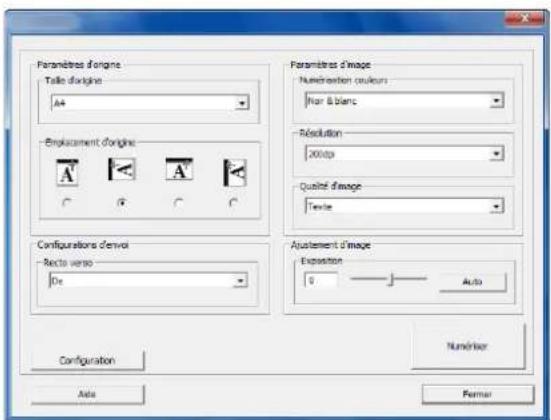
Task: Open the Recto verso dropdown
Action: (149, 281)
